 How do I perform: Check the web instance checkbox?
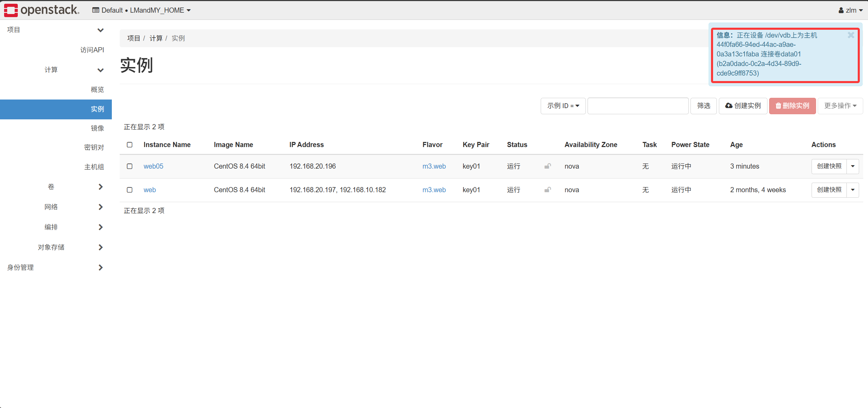point(130,190)
